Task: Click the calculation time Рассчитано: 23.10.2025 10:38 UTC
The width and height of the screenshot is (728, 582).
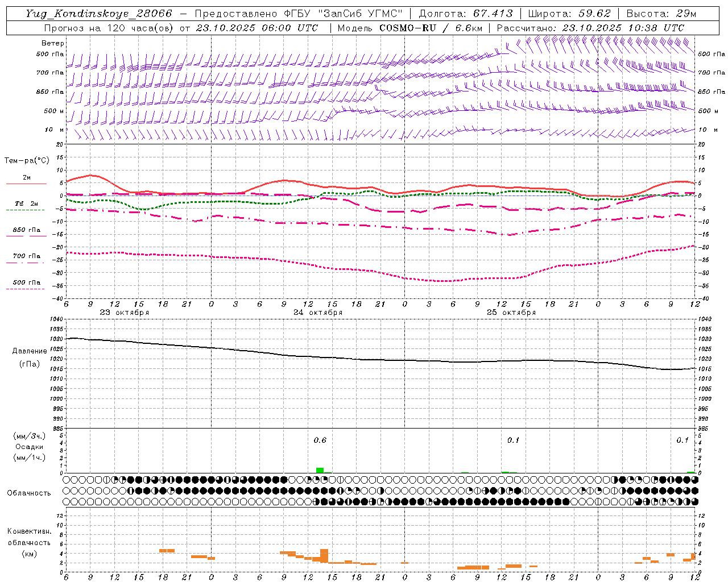Action: point(590,28)
